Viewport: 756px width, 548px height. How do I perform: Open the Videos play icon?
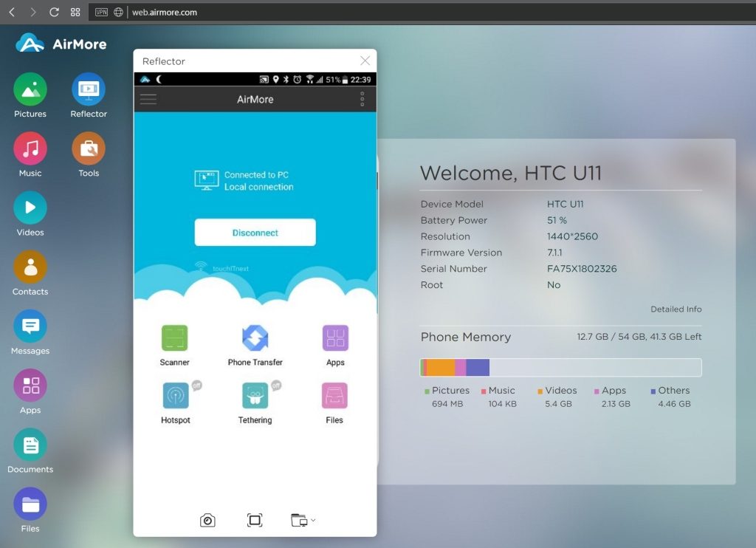point(30,208)
